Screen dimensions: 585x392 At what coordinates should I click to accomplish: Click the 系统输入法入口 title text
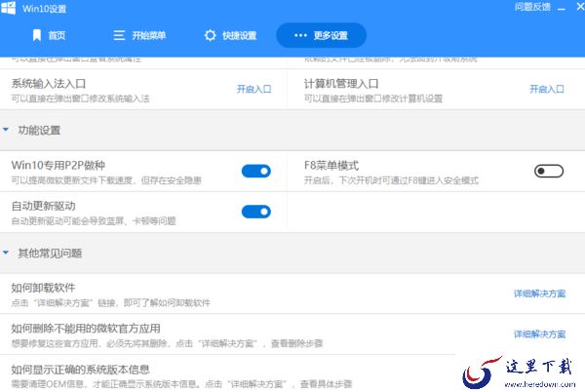pyautogui.click(x=49, y=84)
